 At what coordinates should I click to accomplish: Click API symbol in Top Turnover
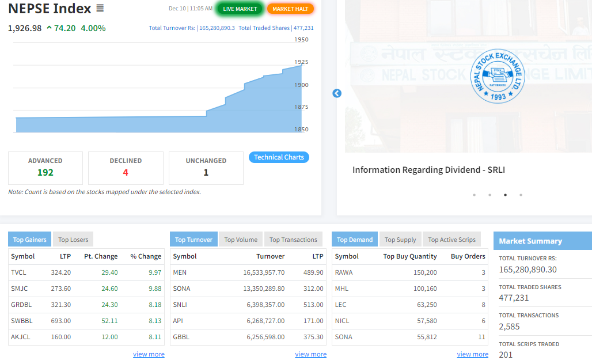tap(178, 321)
